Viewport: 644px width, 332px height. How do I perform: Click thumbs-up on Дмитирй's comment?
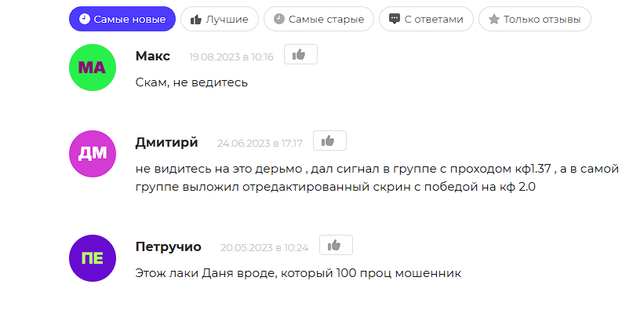coord(329,140)
